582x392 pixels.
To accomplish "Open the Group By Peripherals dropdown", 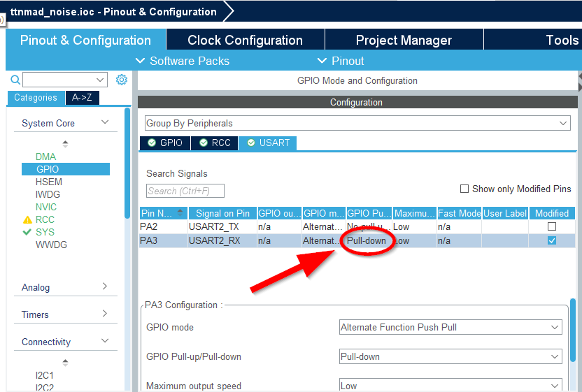I will coord(357,123).
